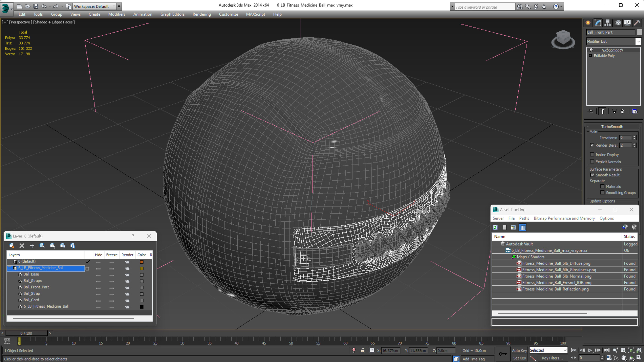Click the Pin Stack icon below modifier stack

[591, 111]
